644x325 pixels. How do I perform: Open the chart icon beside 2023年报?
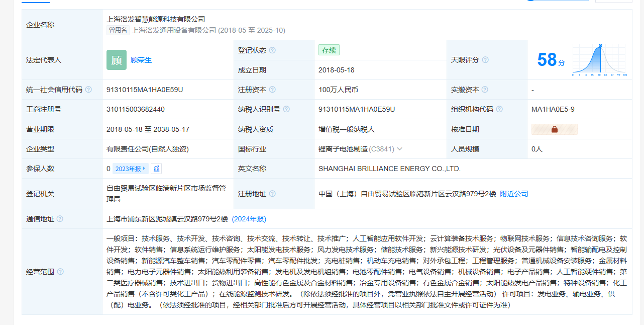click(x=156, y=169)
